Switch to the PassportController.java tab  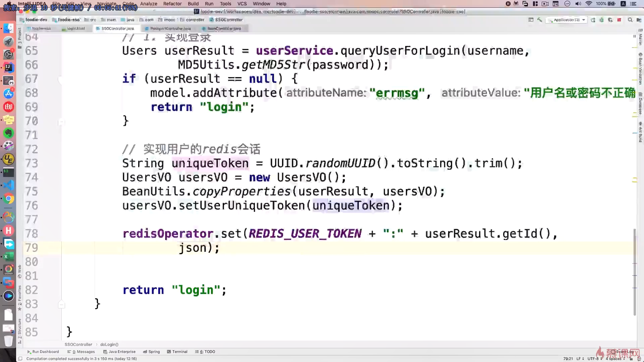coord(170,28)
